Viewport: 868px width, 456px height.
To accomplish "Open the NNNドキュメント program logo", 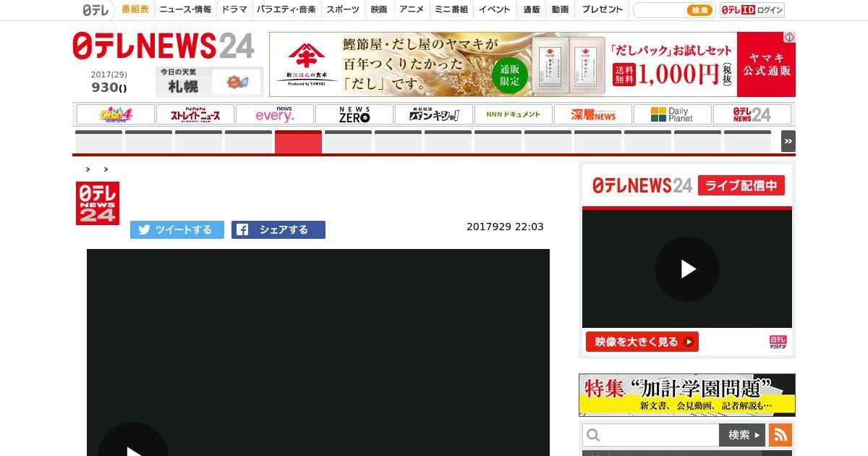I will pyautogui.click(x=514, y=114).
